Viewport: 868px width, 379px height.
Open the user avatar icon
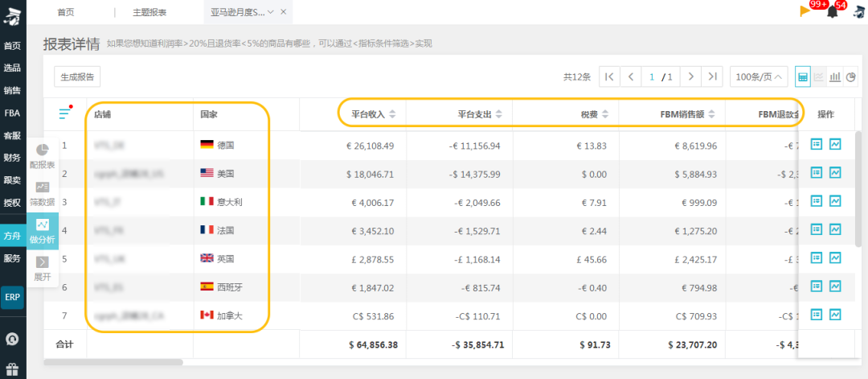pyautogui.click(x=858, y=12)
